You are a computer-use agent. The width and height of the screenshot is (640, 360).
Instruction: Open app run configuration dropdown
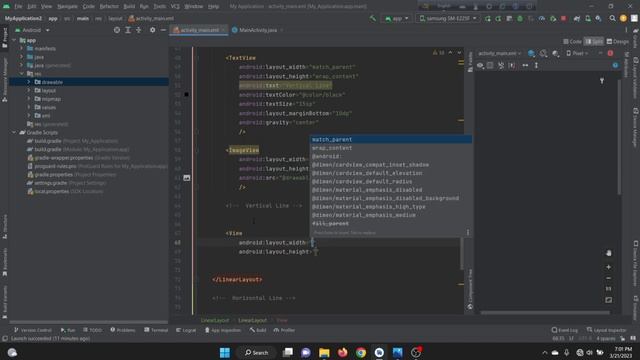[x=396, y=18]
